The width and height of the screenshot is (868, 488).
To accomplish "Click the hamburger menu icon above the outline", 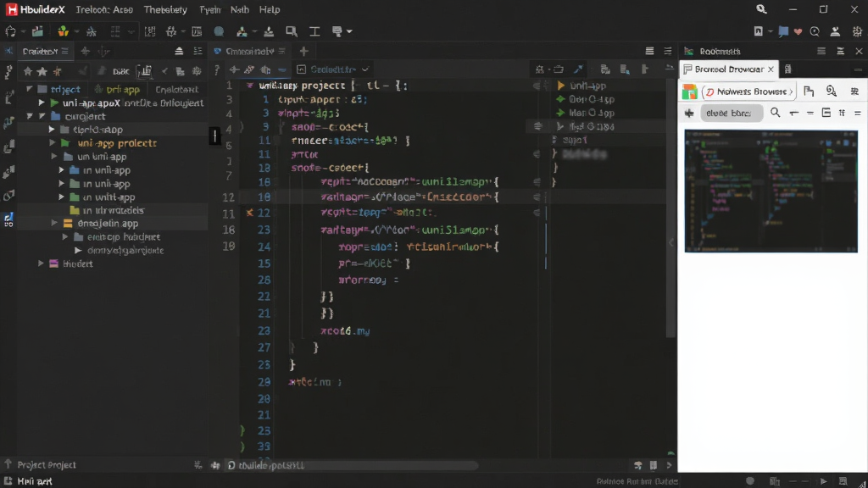I will pos(649,51).
